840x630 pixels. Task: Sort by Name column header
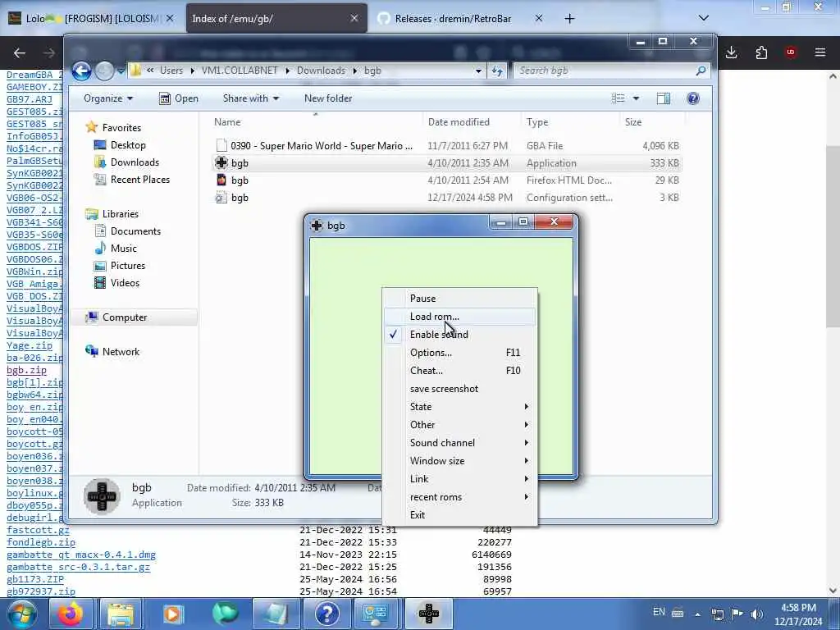pyautogui.click(x=316, y=122)
